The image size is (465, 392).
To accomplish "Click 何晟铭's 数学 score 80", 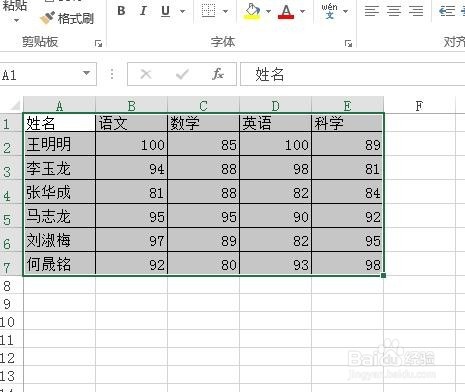I will pos(203,264).
